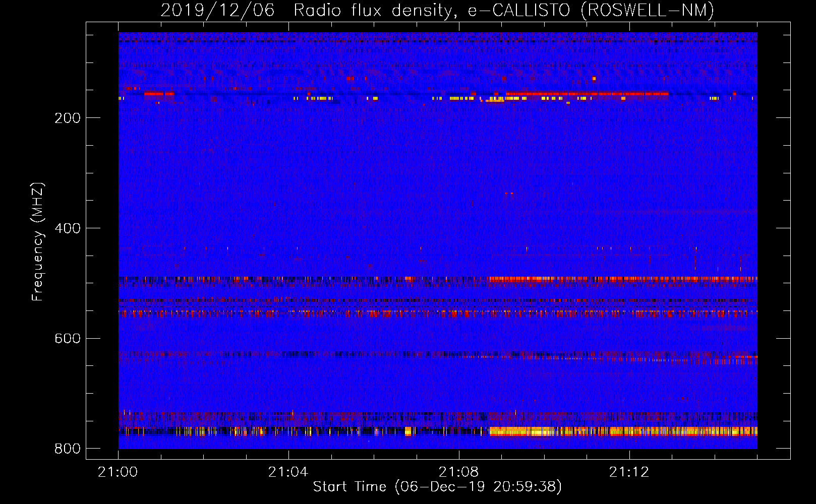The height and width of the screenshot is (504, 816).
Task: Click the 21:08 time tick label
Action: point(458,472)
